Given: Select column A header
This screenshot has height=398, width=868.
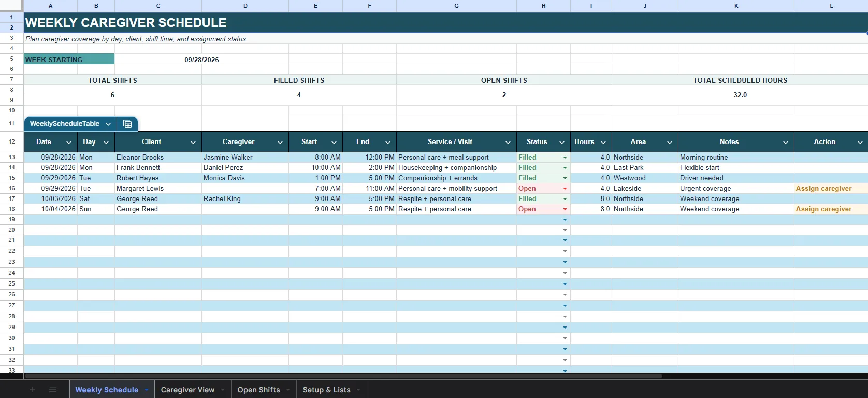Looking at the screenshot, I should (50, 6).
